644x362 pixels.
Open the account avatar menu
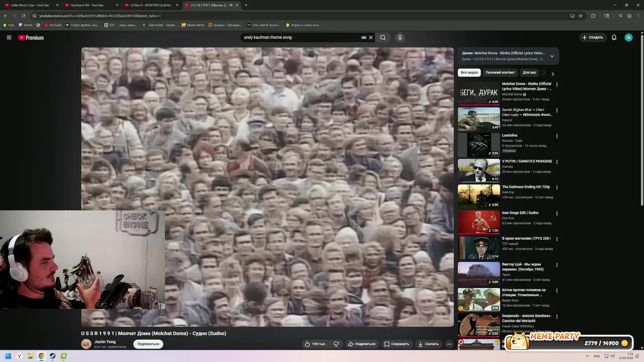point(628,37)
